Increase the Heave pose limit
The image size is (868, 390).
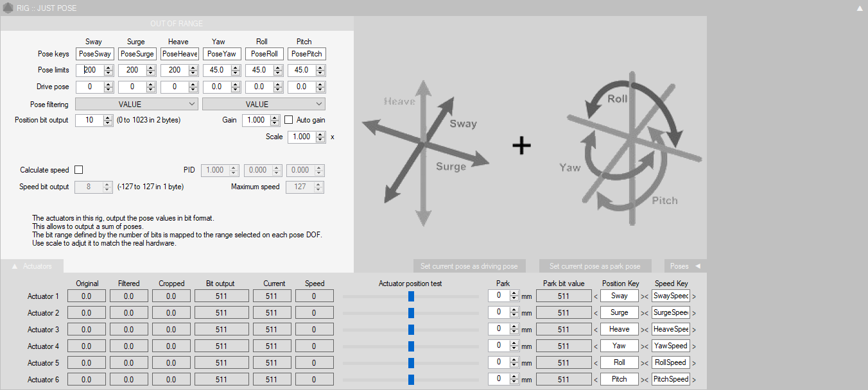tap(193, 67)
